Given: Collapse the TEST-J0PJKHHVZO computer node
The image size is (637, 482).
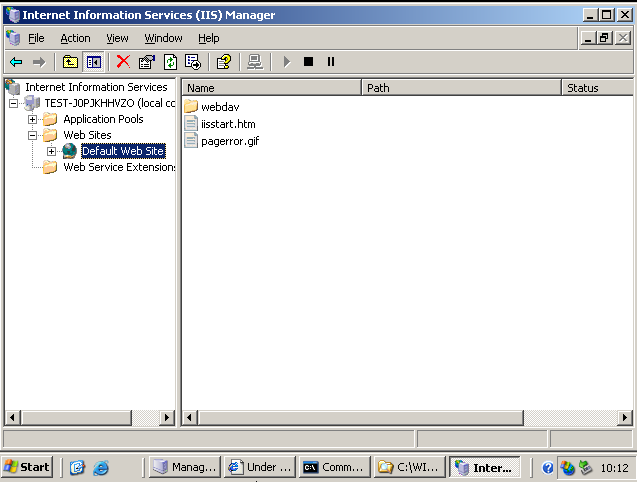Looking at the screenshot, I should [x=13, y=103].
